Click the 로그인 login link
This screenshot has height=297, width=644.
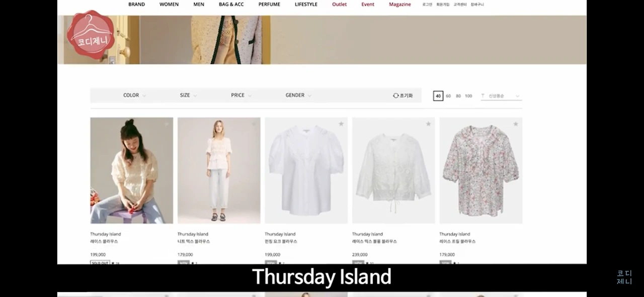click(x=427, y=5)
